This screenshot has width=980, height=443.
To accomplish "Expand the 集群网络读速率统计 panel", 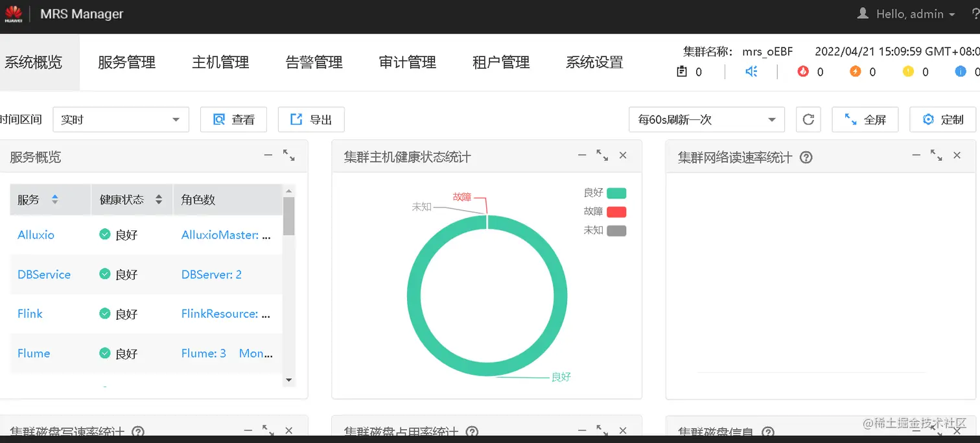I will pyautogui.click(x=937, y=156).
